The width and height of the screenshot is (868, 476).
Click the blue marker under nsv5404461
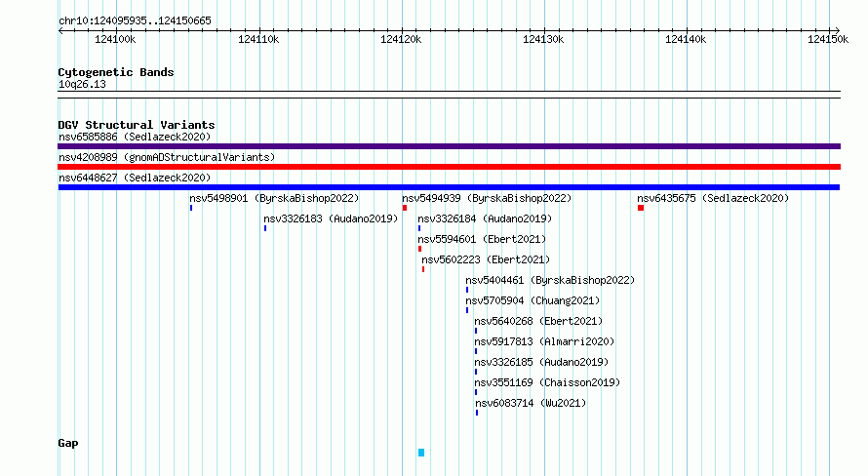pos(466,290)
